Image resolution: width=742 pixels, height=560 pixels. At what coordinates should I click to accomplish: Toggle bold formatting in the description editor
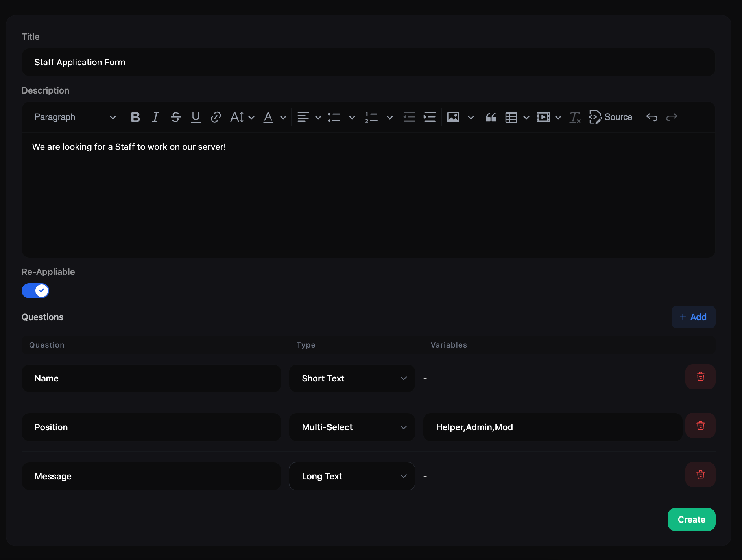(135, 117)
